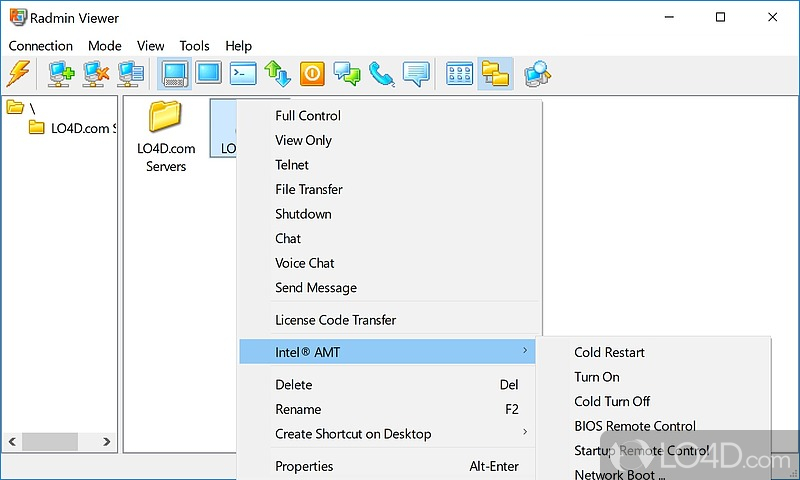This screenshot has width=800, height=480.
Task: Maximize the Radmin Viewer window
Action: (720, 17)
